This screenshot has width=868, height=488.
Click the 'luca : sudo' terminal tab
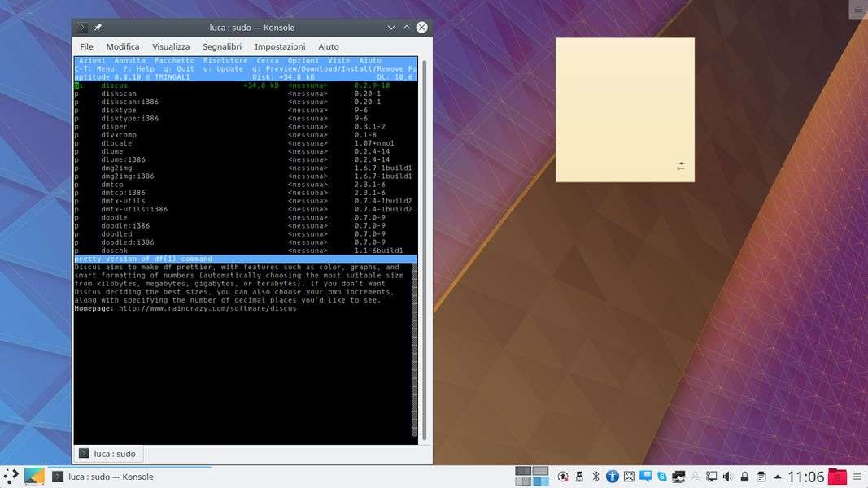[107, 454]
